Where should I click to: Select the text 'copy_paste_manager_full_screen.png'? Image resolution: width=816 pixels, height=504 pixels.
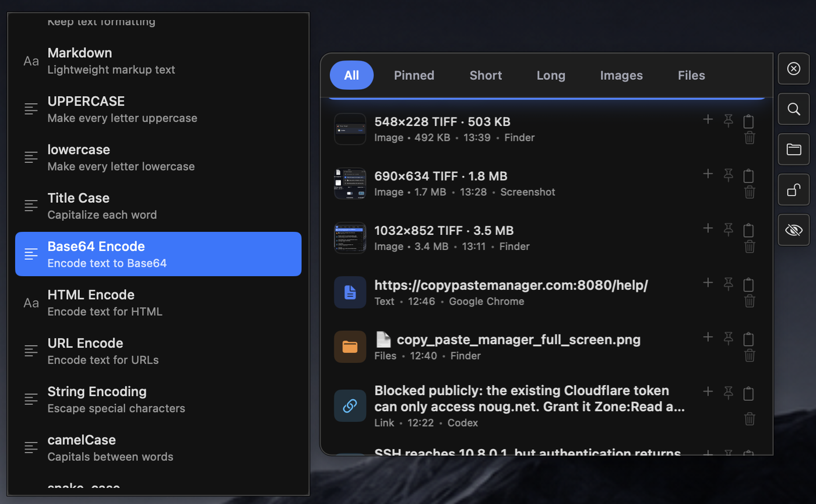pyautogui.click(x=519, y=339)
